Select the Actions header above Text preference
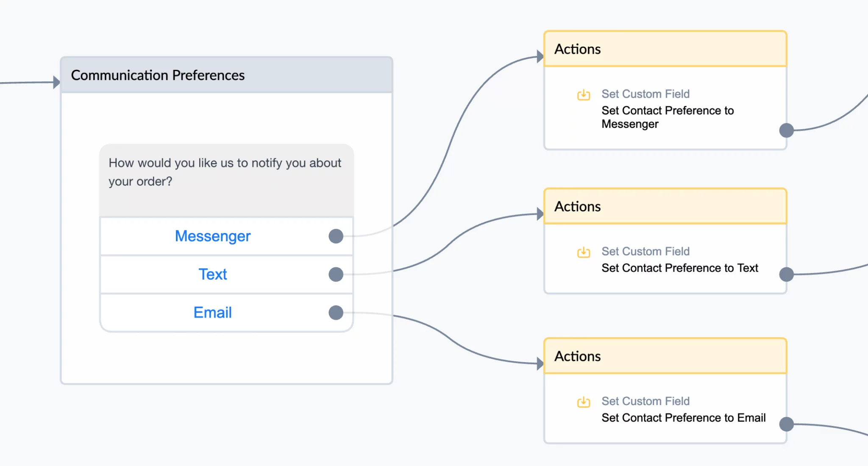The height and width of the screenshot is (466, 868). 665,206
